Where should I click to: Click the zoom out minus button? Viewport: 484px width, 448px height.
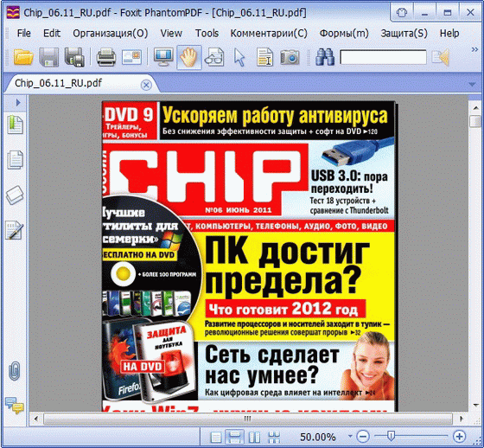point(363,437)
